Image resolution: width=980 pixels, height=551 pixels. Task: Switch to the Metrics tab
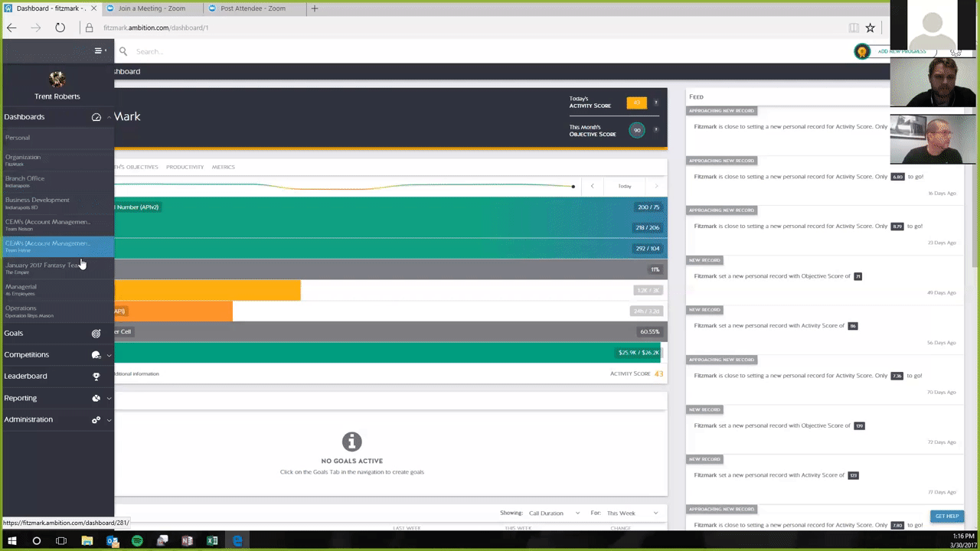tap(223, 167)
